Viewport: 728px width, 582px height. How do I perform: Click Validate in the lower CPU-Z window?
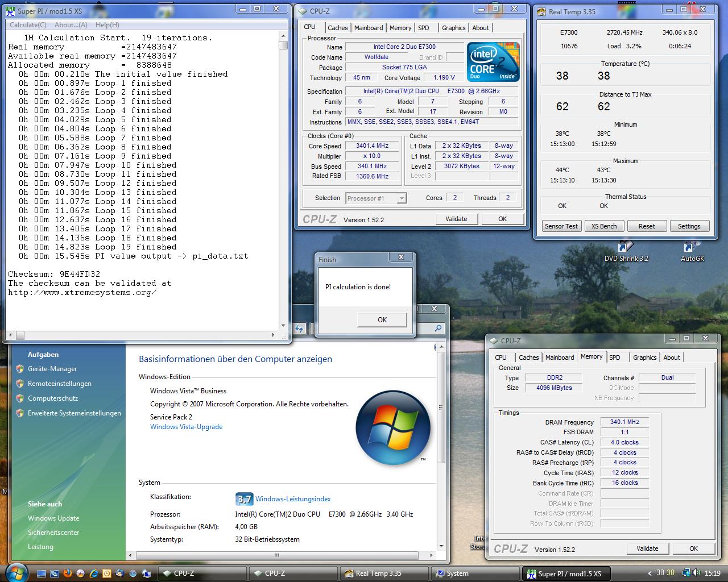tap(647, 548)
